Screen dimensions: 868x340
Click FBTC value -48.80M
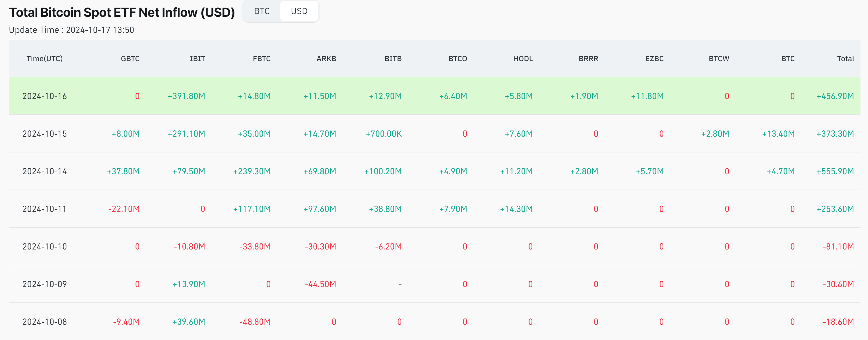[x=255, y=322]
